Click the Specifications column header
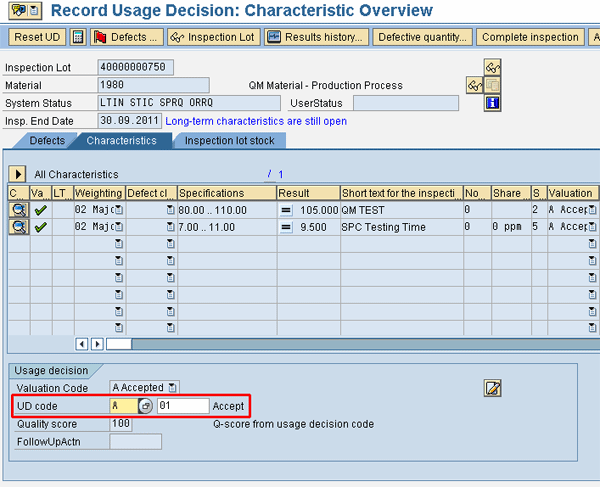Viewport: 600px width, 487px height. coord(227,193)
